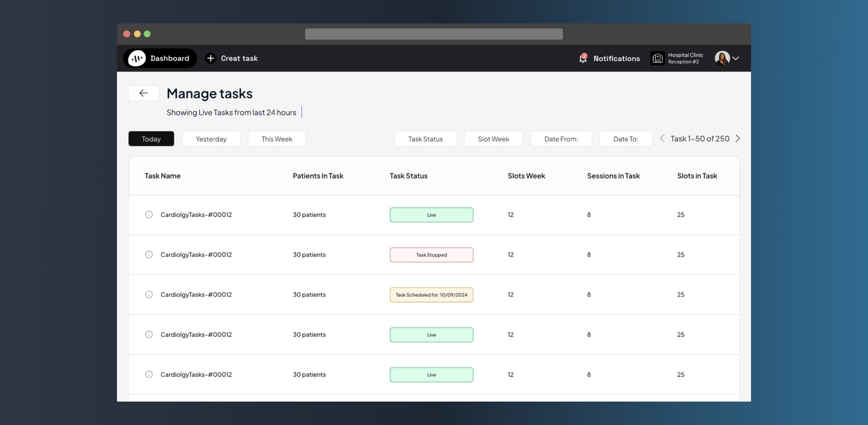The width and height of the screenshot is (868, 425).
Task: Click the red Task Stopped status badge
Action: [431, 255]
